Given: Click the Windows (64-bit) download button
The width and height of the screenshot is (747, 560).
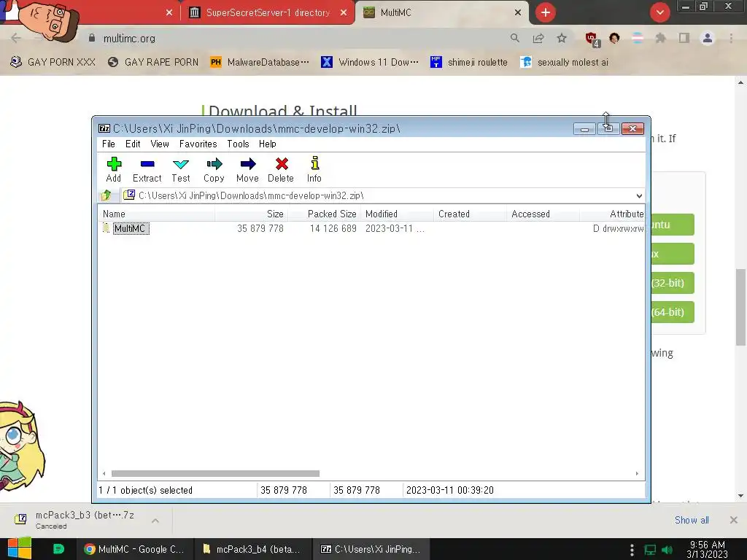Looking at the screenshot, I should click(x=672, y=312).
